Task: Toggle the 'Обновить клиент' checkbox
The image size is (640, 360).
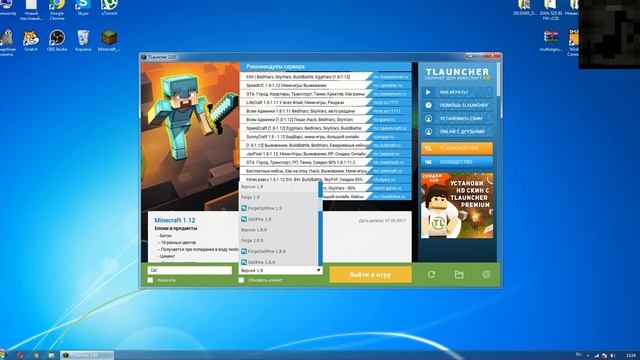Action: tap(241, 280)
